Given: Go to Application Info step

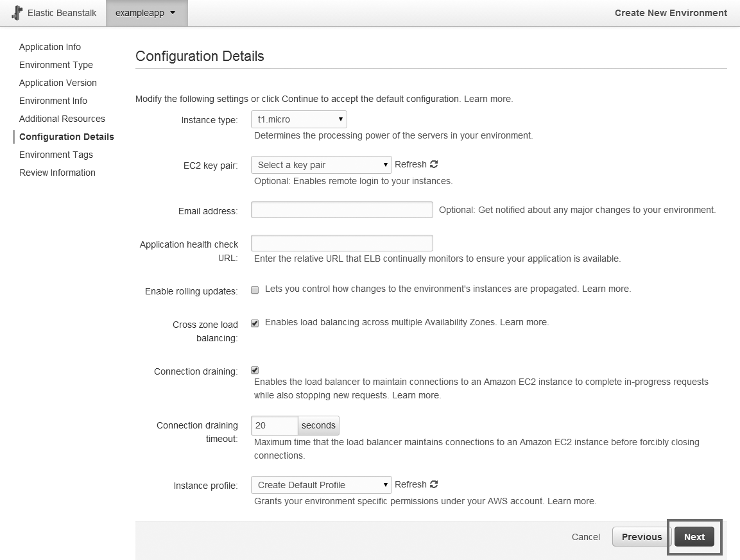Looking at the screenshot, I should click(50, 47).
